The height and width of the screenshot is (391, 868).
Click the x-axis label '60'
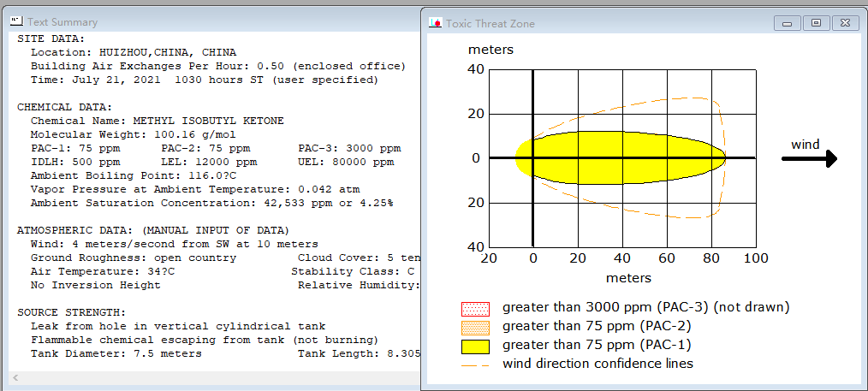click(x=667, y=258)
